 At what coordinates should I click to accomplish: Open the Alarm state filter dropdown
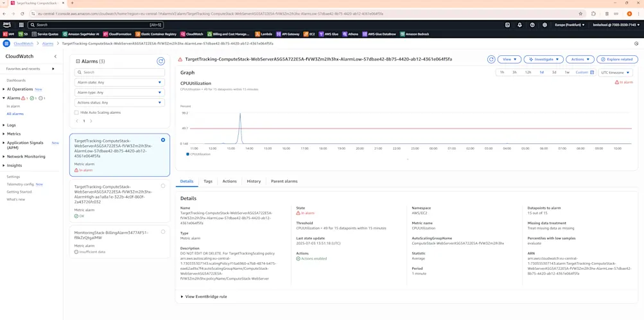119,82
